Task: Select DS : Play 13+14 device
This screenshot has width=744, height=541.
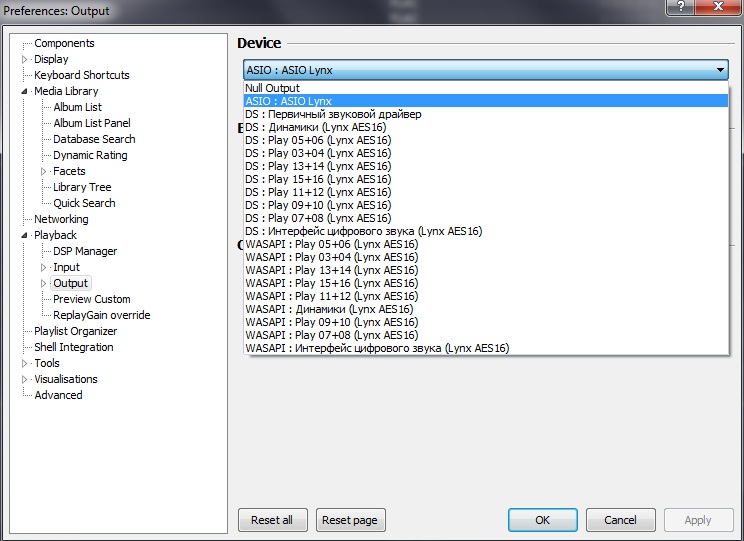Action: (486, 166)
